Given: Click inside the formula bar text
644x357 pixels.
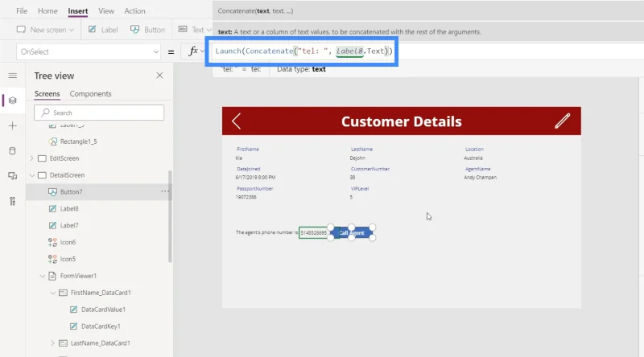Looking at the screenshot, I should coord(303,51).
